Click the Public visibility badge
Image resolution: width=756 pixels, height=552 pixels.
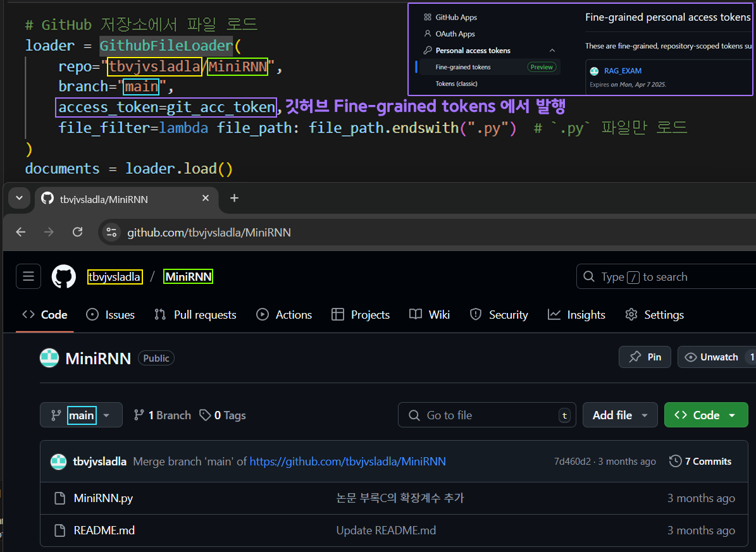[156, 358]
